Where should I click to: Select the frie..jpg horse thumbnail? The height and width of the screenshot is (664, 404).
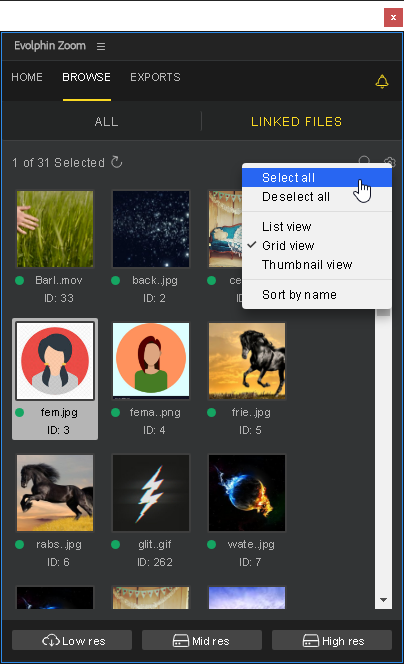247,361
